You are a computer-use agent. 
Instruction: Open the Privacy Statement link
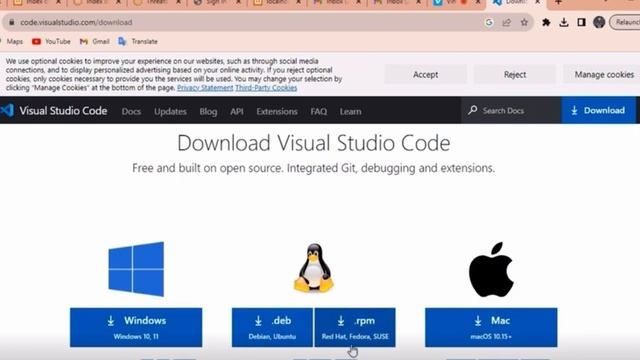[205, 88]
